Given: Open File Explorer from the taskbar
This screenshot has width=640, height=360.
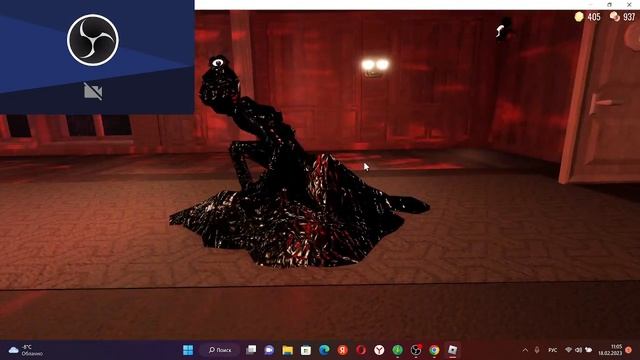Looking at the screenshot, I should point(287,350).
